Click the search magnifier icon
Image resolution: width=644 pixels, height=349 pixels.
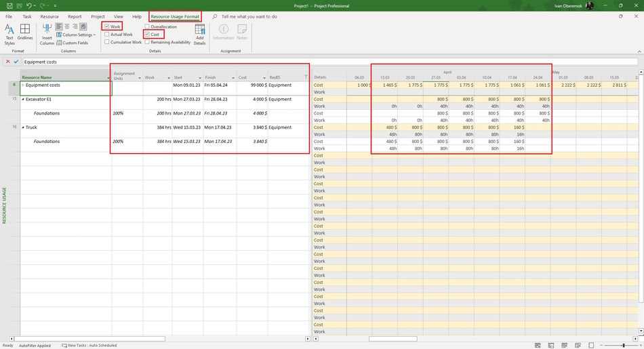click(x=215, y=16)
